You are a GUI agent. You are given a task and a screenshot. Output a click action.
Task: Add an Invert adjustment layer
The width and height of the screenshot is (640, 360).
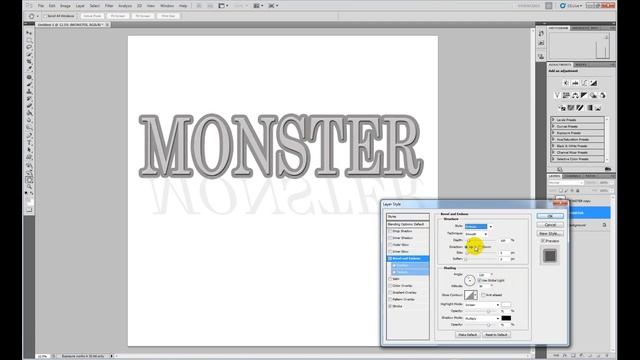point(562,108)
